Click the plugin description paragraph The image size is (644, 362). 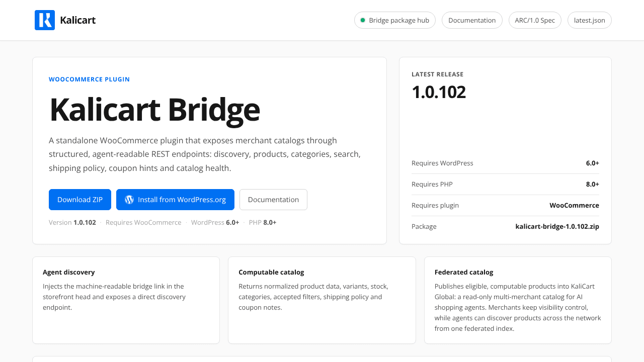point(205,154)
